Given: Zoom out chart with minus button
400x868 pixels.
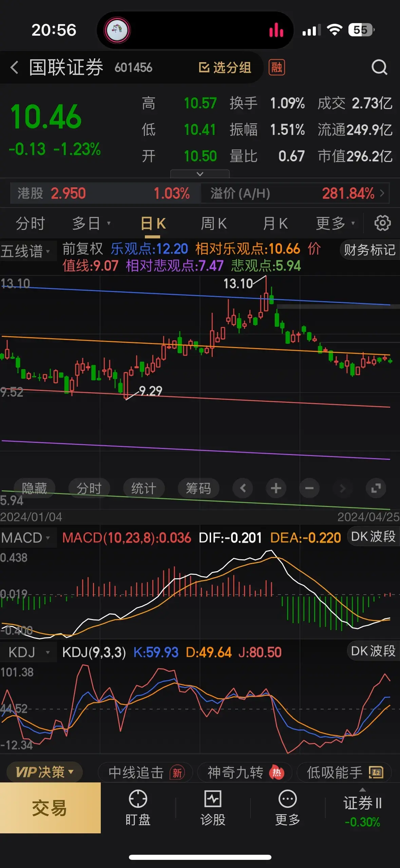Looking at the screenshot, I should click(x=309, y=488).
